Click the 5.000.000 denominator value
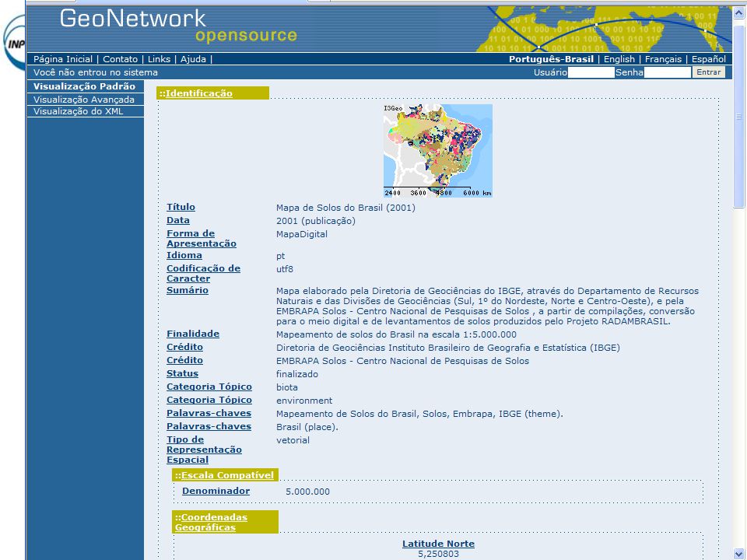The width and height of the screenshot is (747, 560). tap(308, 492)
